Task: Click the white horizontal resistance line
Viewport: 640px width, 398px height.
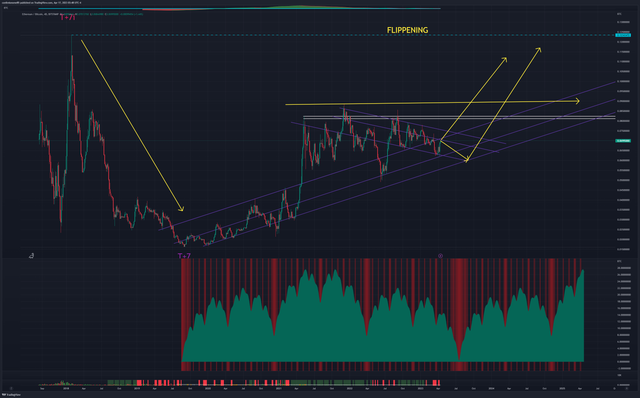Action: (459, 118)
